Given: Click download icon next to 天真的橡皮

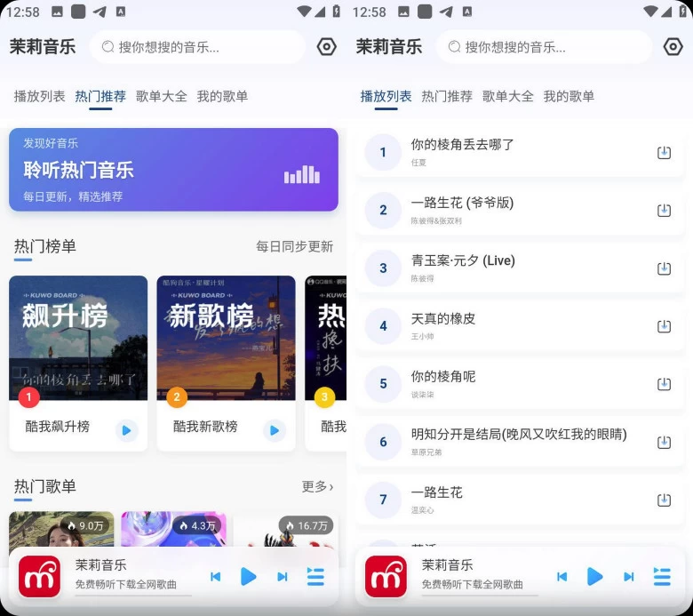Looking at the screenshot, I should click(x=664, y=326).
